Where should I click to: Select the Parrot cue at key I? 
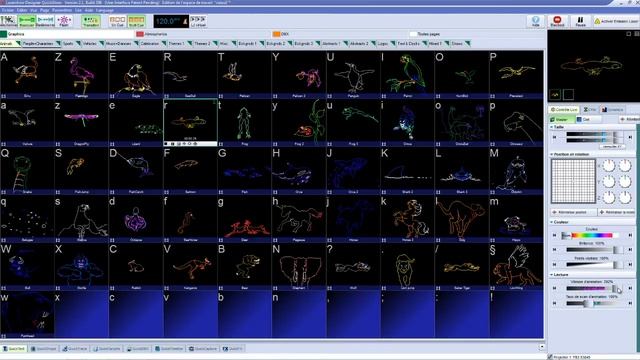pyautogui.click(x=407, y=75)
